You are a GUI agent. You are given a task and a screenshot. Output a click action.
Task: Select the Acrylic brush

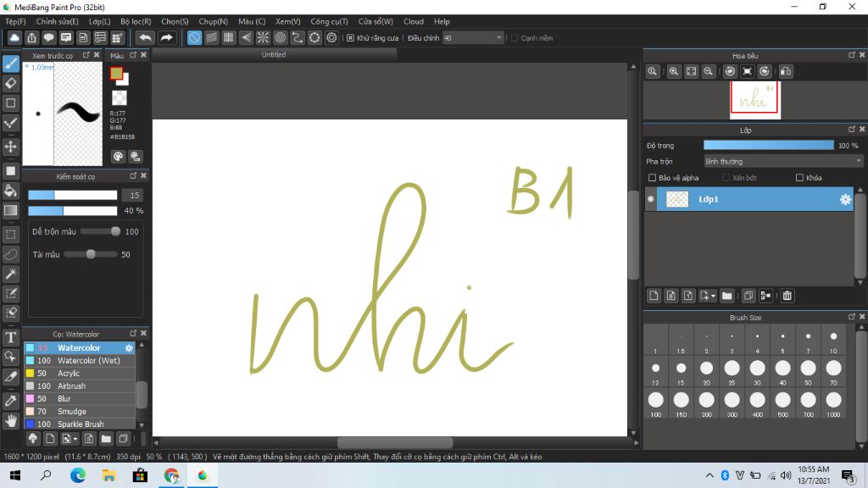click(x=80, y=374)
